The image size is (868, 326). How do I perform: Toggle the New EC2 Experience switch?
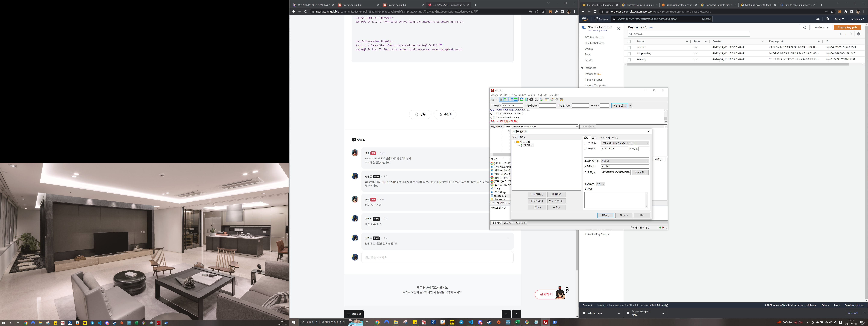coord(584,27)
